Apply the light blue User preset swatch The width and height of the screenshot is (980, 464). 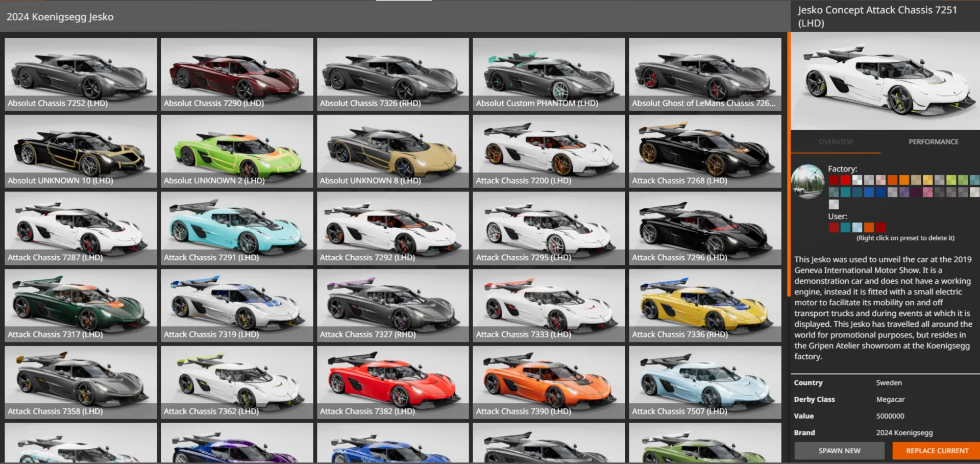[857, 227]
